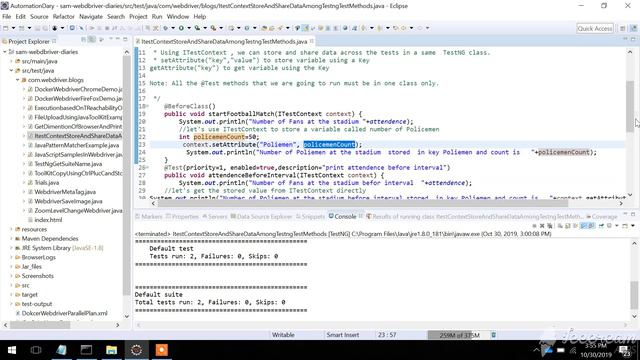640x360 pixels.
Task: Click the Open Console icon
Action: tap(625, 226)
